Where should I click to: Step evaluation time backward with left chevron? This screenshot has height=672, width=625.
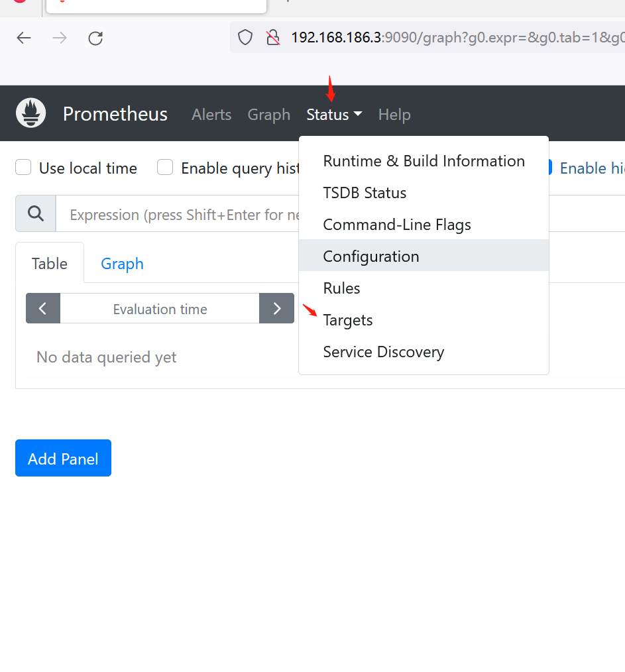point(43,309)
